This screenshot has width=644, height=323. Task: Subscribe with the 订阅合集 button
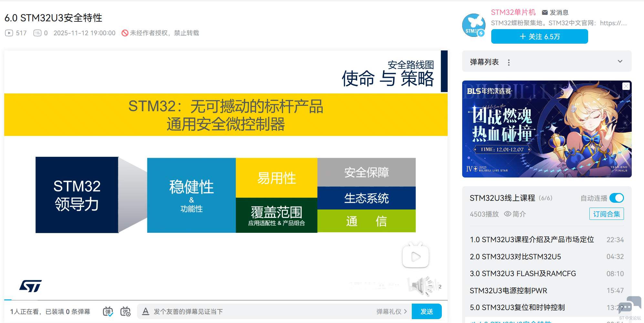tap(607, 214)
